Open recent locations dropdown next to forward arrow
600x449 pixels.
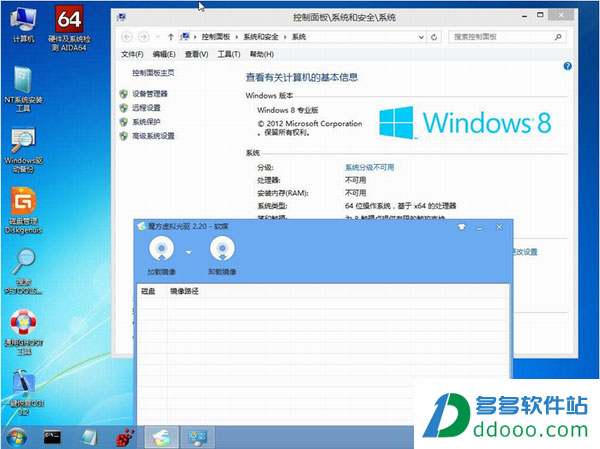click(157, 37)
